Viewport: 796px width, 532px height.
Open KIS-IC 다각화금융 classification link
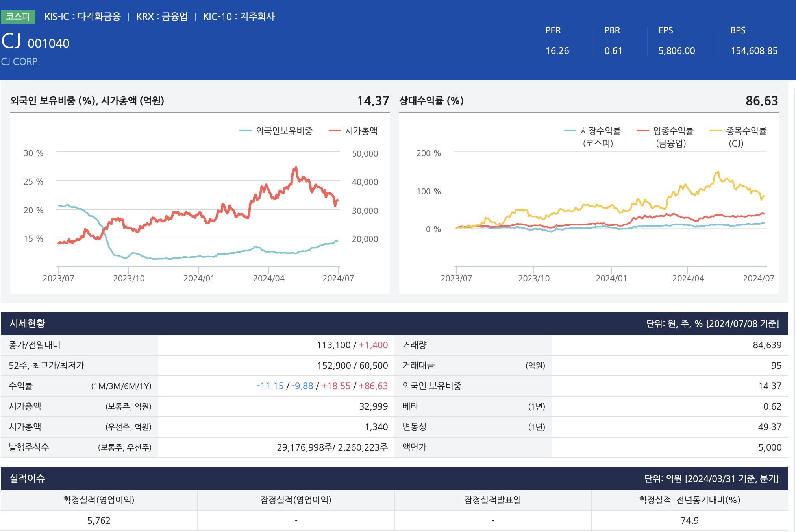tap(82, 17)
